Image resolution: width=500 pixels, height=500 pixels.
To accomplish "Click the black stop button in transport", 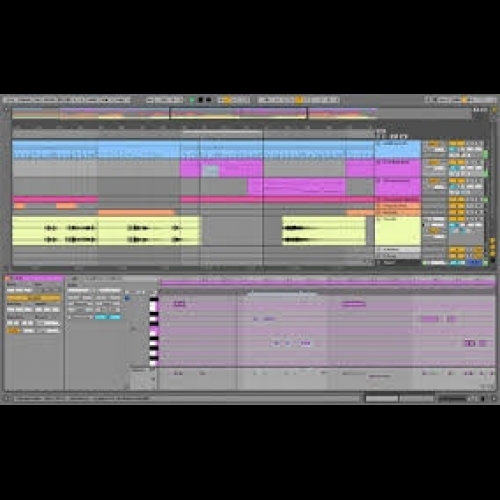I will click(201, 100).
